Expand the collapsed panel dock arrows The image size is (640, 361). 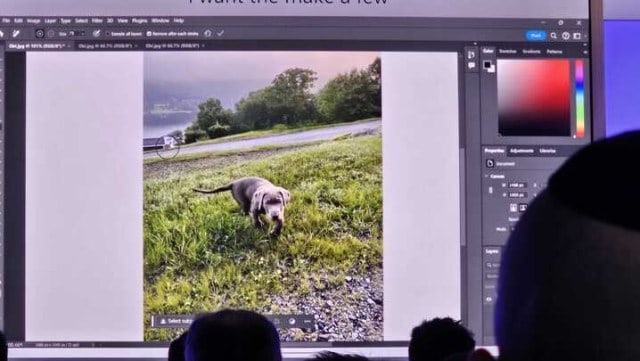(475, 43)
